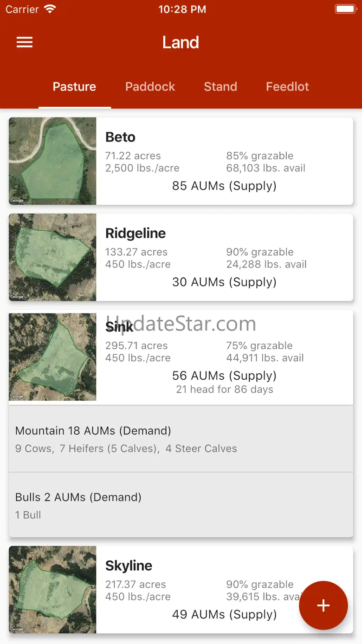The width and height of the screenshot is (362, 644).
Task: Open the Ridgeline satellite map thumbnail
Action: [x=52, y=257]
